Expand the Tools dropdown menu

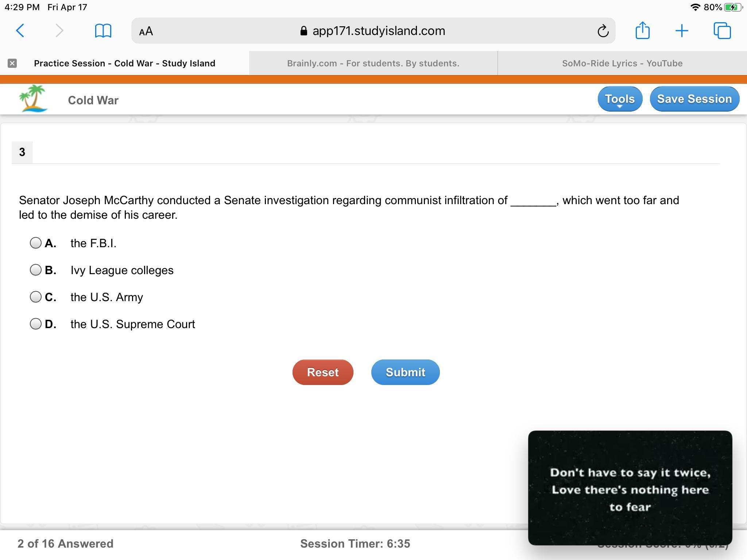point(620,99)
